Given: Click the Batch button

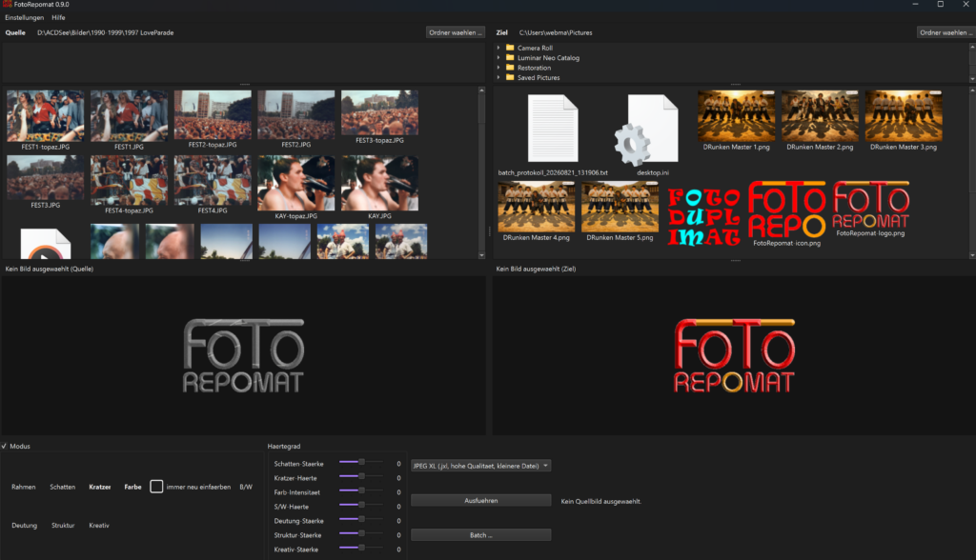Looking at the screenshot, I should pyautogui.click(x=480, y=535).
